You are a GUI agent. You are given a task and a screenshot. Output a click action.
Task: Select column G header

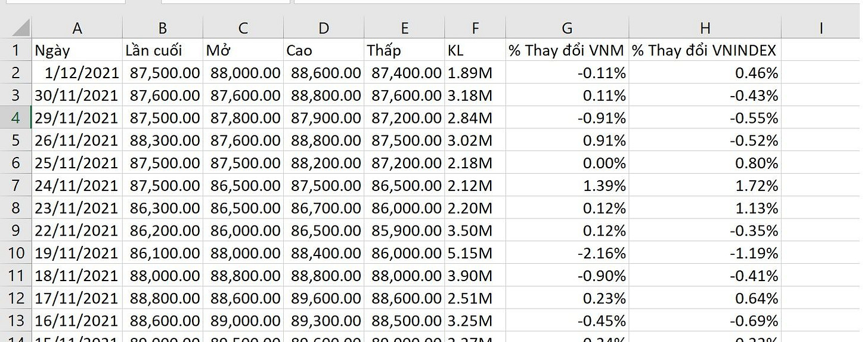point(567,28)
